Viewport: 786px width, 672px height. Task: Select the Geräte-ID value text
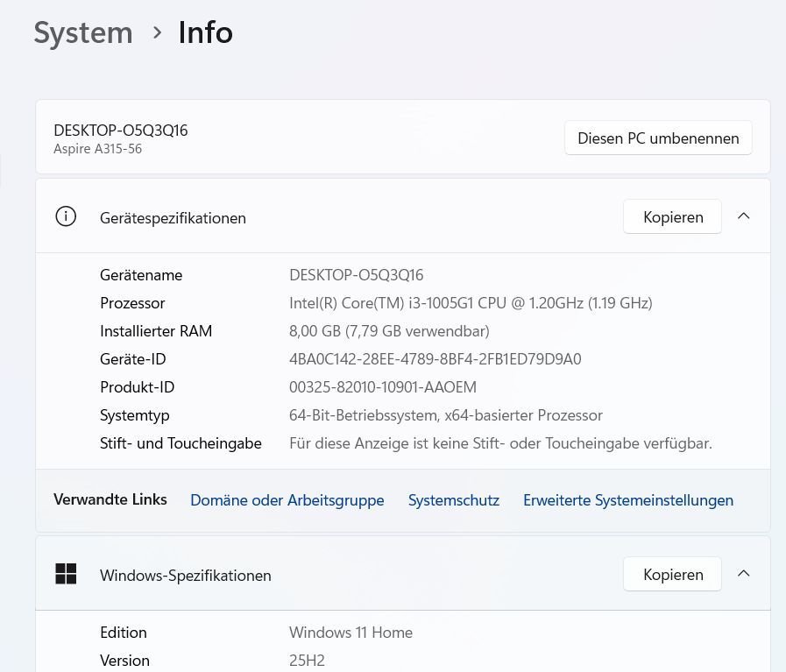tap(435, 359)
